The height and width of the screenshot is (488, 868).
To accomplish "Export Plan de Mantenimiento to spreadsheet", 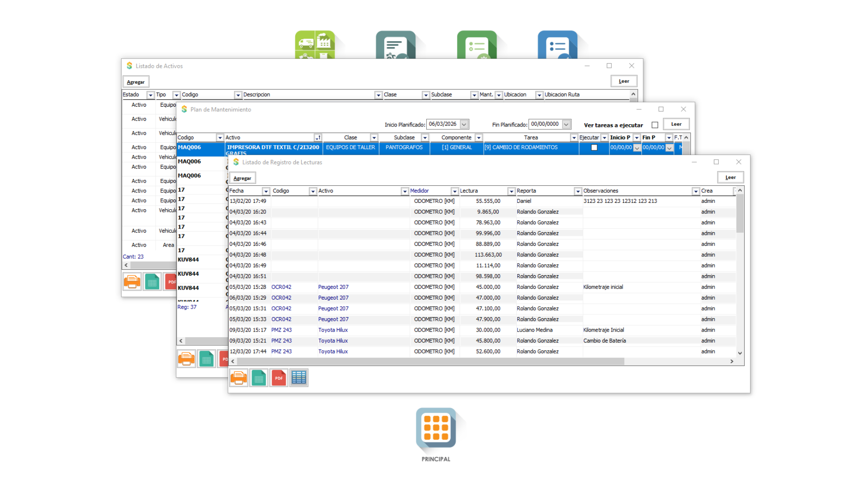I will pyautogui.click(x=206, y=359).
